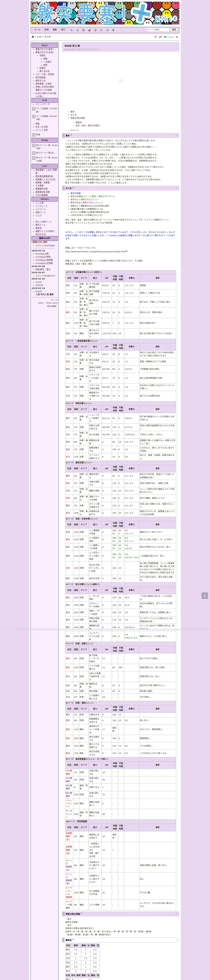Edit the まとめ section via its pencil icon
210x980 pixels.
tap(73, 188)
